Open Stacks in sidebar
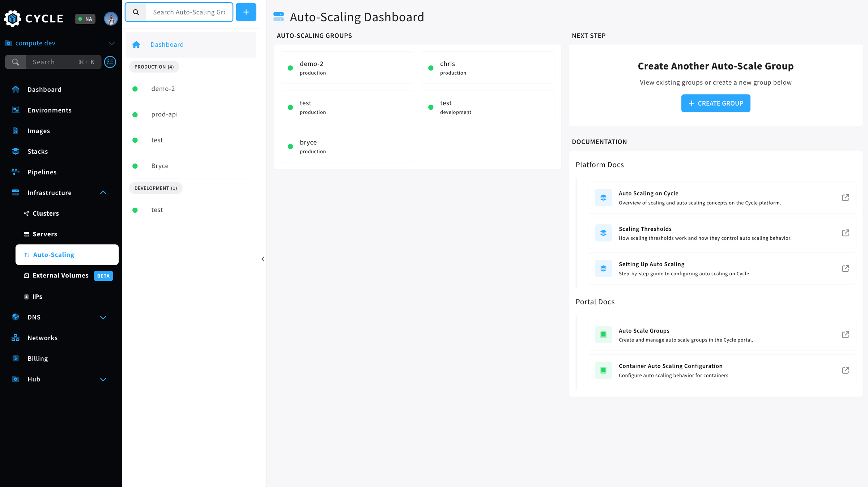Image resolution: width=868 pixels, height=487 pixels. click(38, 151)
